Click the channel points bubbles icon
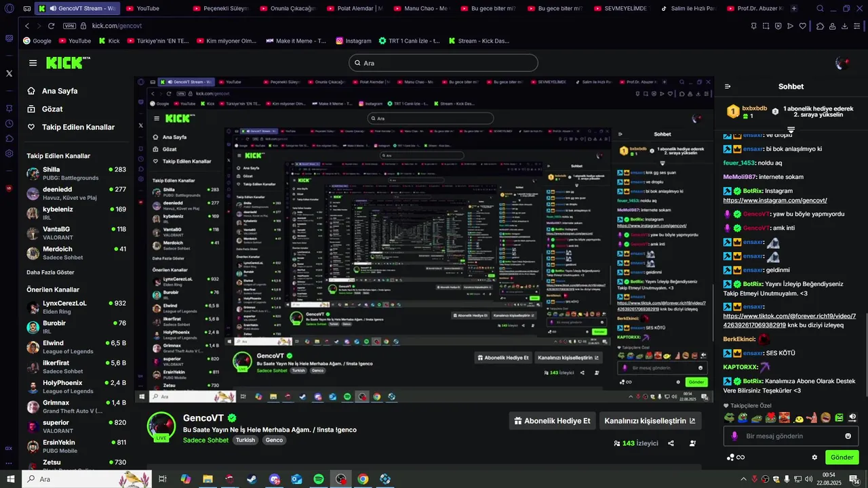The image size is (868, 488). [x=730, y=457]
